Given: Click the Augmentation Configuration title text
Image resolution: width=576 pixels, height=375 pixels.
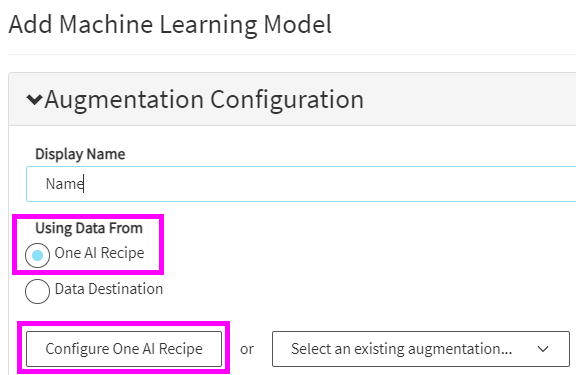Looking at the screenshot, I should (x=204, y=99).
